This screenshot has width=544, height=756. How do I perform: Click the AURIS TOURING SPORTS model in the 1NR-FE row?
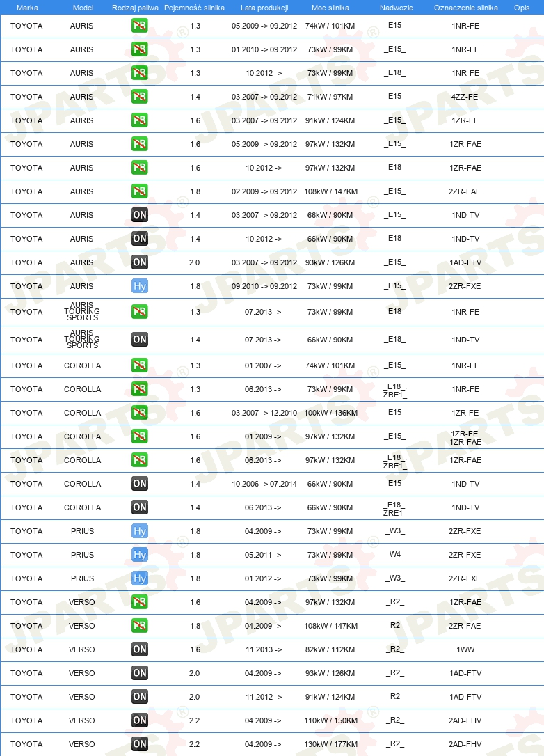click(x=82, y=311)
